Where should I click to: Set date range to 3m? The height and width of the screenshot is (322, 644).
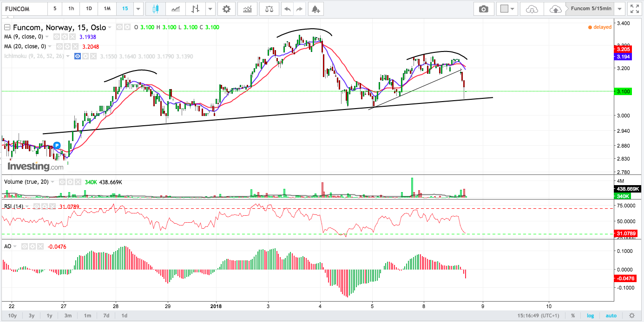click(68, 316)
